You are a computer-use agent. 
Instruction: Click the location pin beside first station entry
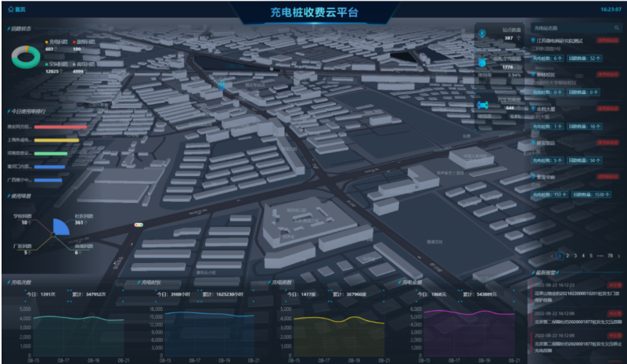point(532,40)
